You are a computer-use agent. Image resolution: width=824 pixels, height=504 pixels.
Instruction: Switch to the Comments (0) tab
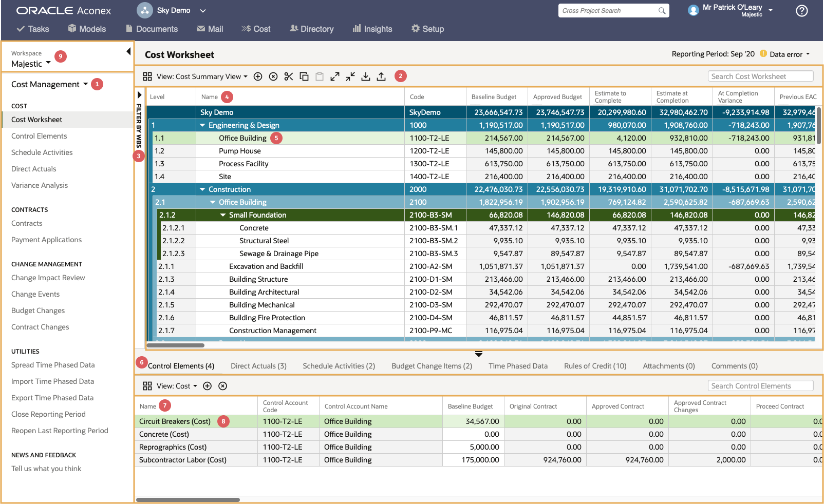pos(735,366)
